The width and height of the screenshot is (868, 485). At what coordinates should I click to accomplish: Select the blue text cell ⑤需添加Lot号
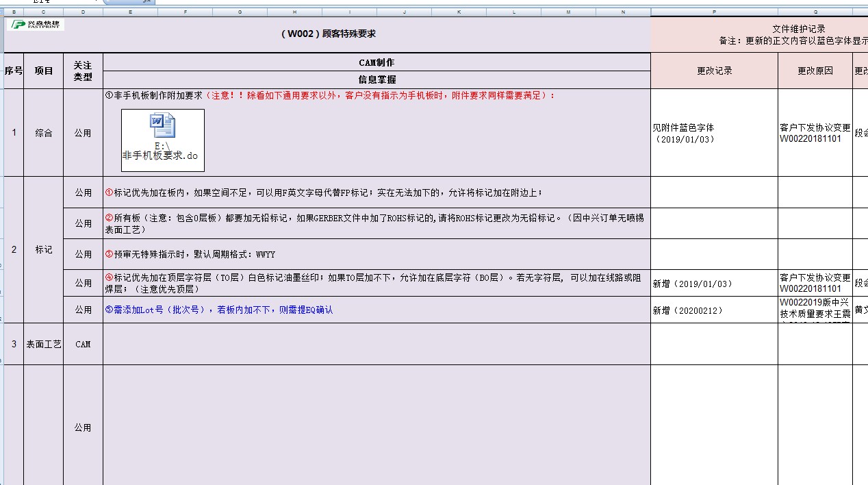(x=376, y=310)
